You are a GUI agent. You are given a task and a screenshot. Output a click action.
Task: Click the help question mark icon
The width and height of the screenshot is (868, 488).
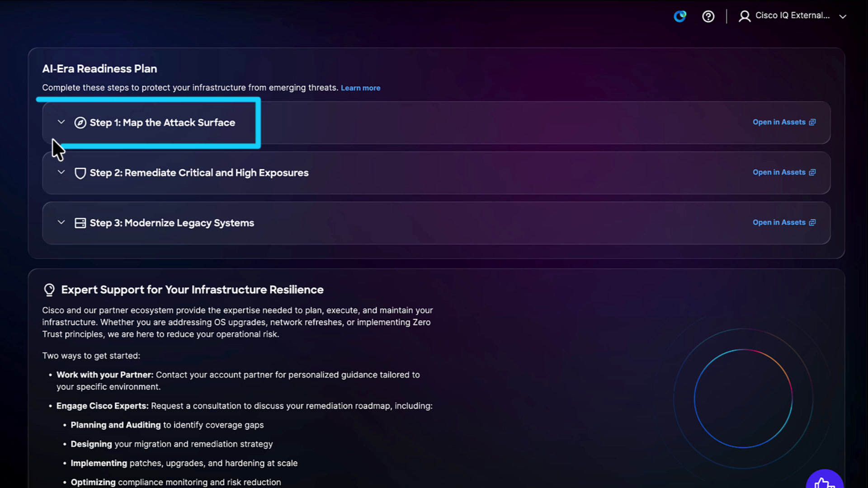tap(708, 16)
